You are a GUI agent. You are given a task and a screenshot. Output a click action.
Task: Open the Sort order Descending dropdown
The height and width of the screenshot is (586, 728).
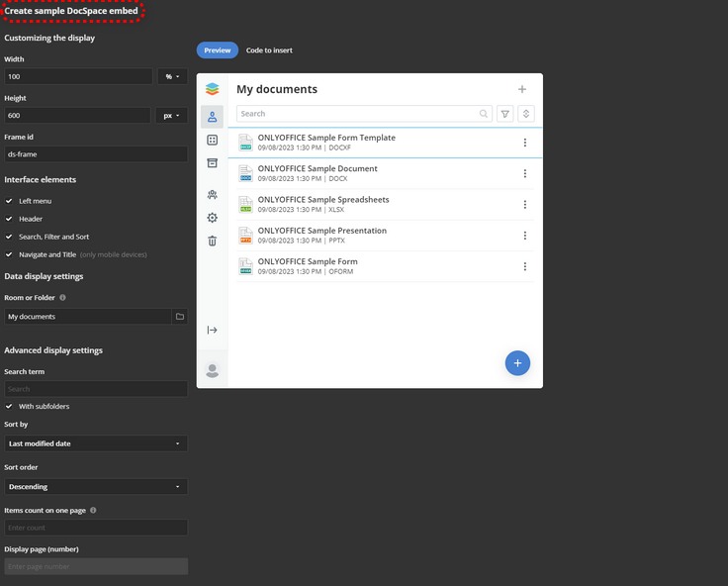pyautogui.click(x=95, y=486)
